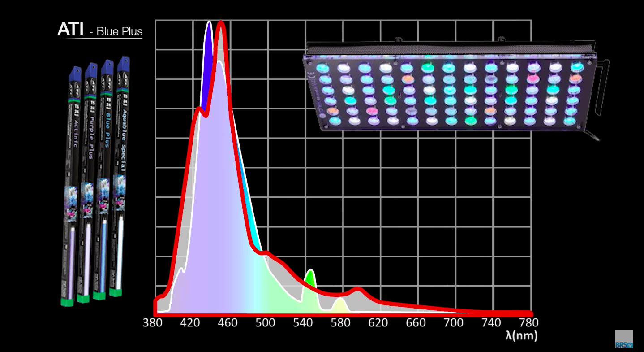Screen dimensions: 644x352
Task: Click the '620' wavelength axis label
Action: pyautogui.click(x=378, y=323)
